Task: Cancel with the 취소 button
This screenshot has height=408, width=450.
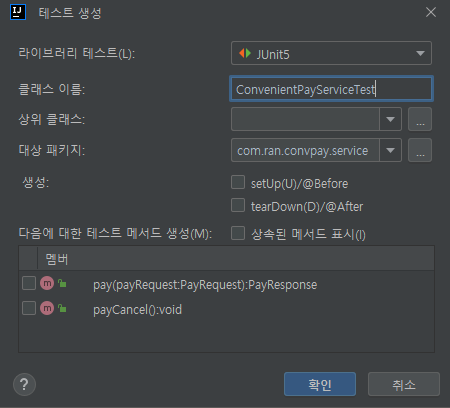Action: coord(404,384)
